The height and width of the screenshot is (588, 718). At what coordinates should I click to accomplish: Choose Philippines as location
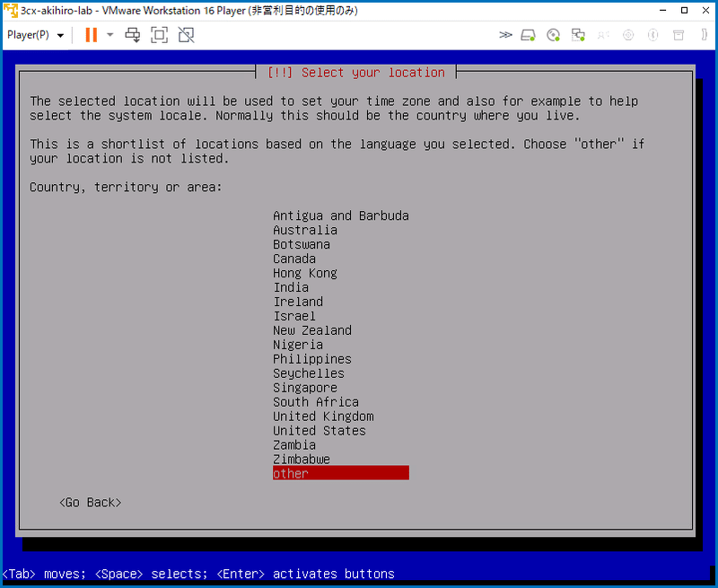click(x=341, y=358)
